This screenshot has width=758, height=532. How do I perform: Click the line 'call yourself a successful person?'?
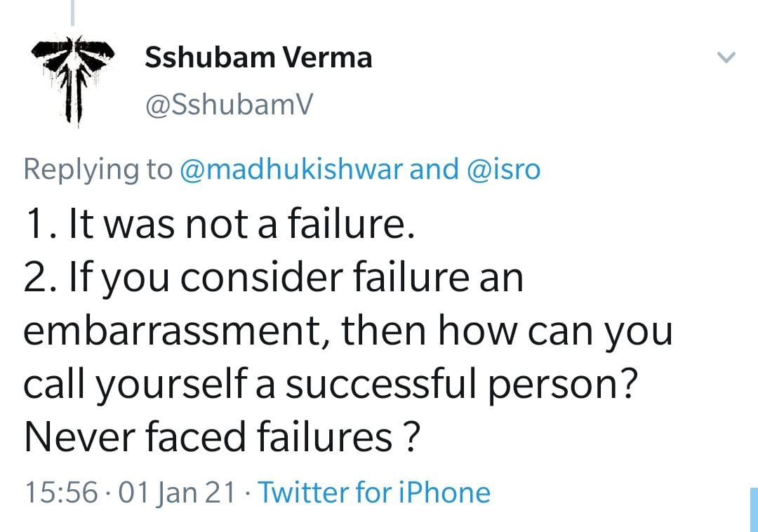pyautogui.click(x=330, y=385)
